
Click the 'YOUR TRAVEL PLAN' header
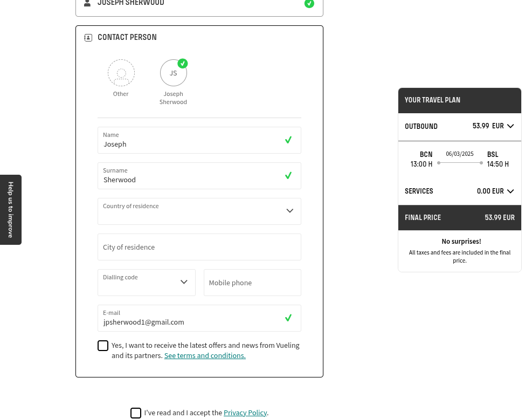(459, 100)
